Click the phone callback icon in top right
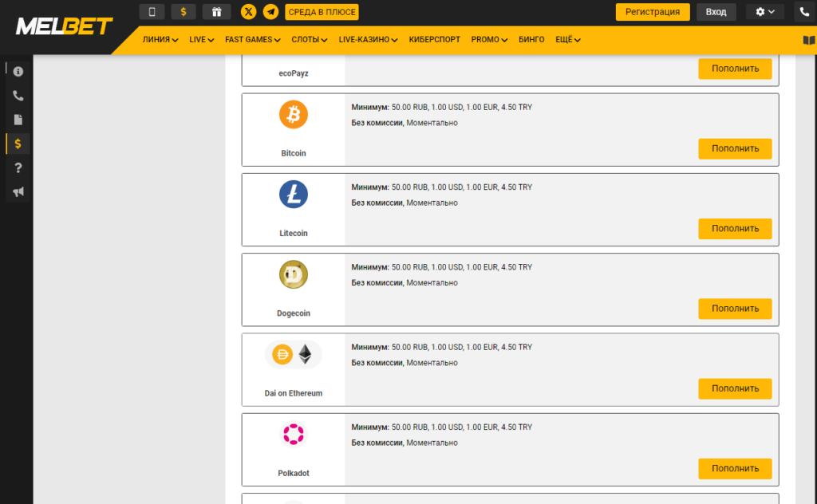The height and width of the screenshot is (504, 817). click(804, 12)
